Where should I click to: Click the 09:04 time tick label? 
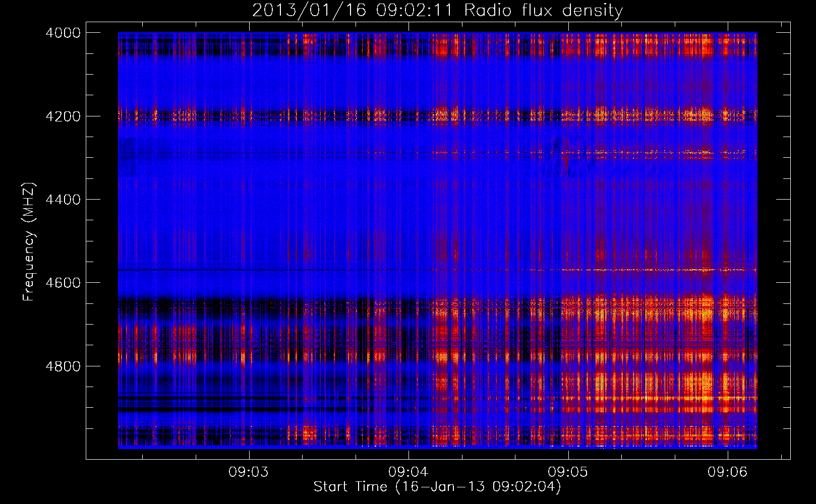click(x=409, y=472)
